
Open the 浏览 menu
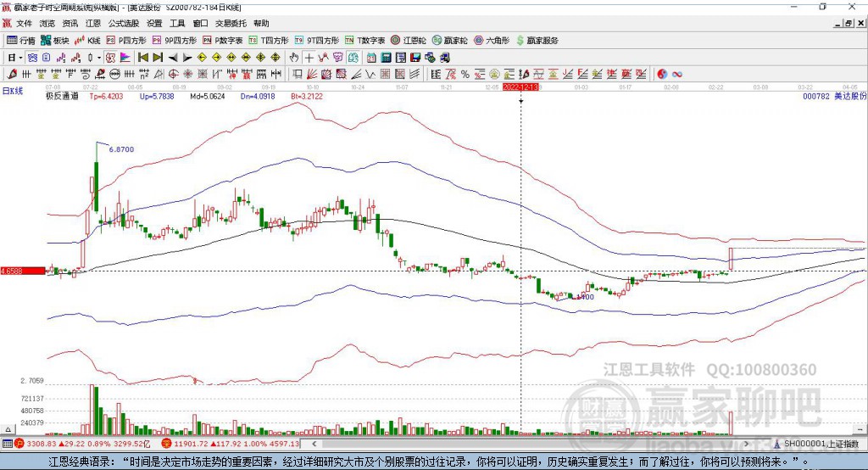click(47, 23)
